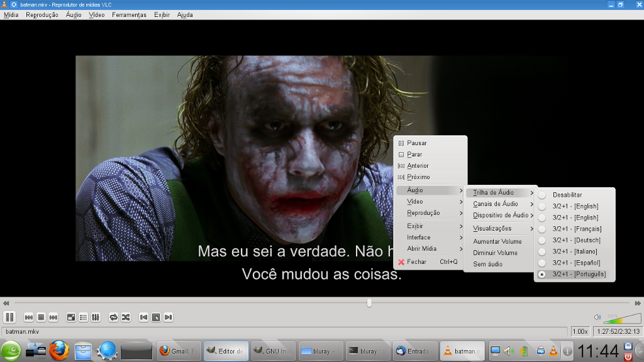Viewport: 644px width, 362px height.
Task: Expand Interface submenu in context menu
Action: click(430, 237)
